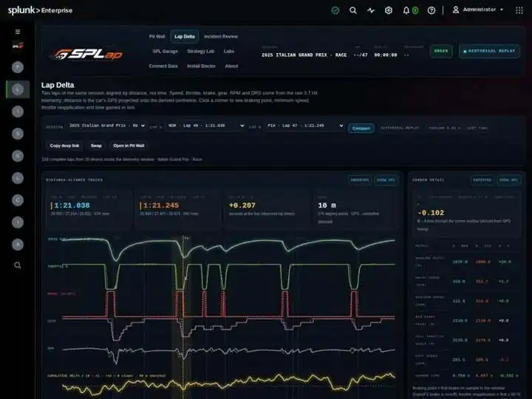The width and height of the screenshot is (532, 399).
Task: Click Observed badge in Distance-Aligned Traces panel
Action: [360, 180]
